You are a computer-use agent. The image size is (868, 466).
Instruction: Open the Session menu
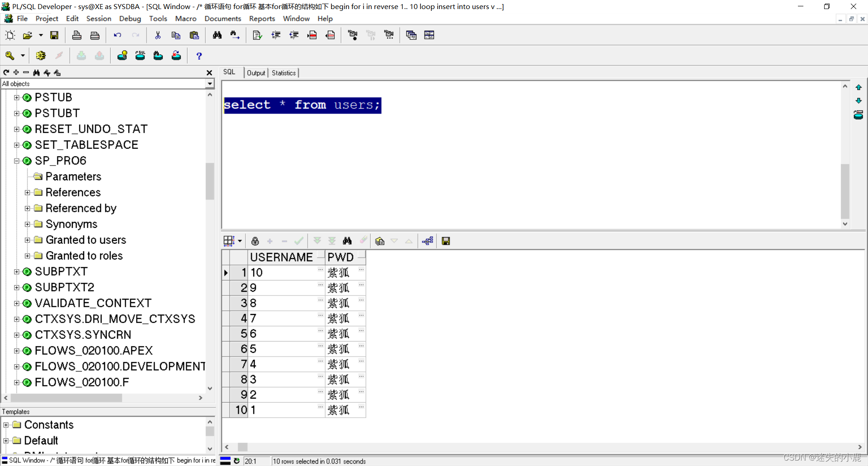[99, 19]
